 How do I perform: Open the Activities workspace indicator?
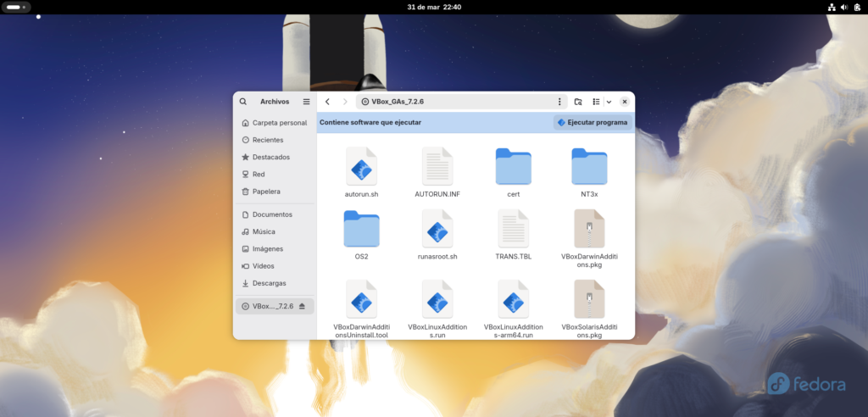[16, 7]
